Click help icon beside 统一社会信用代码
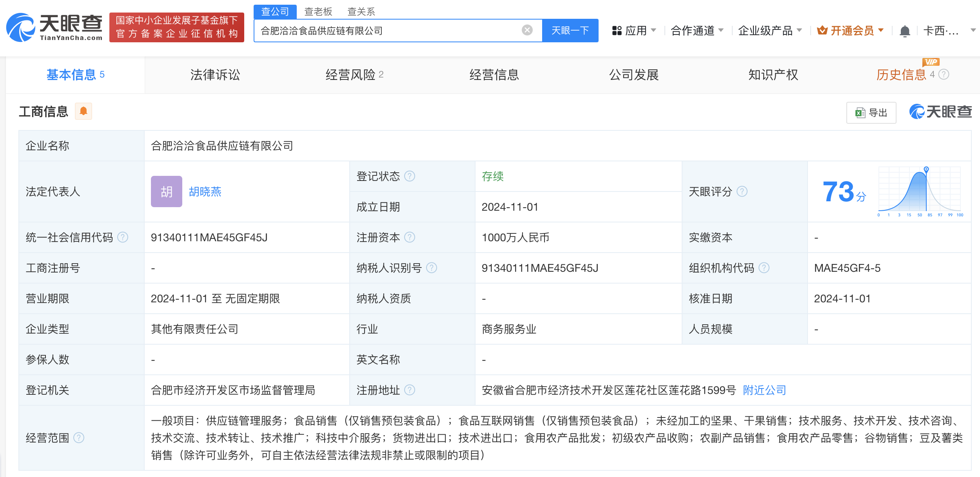The image size is (980, 477). [123, 237]
